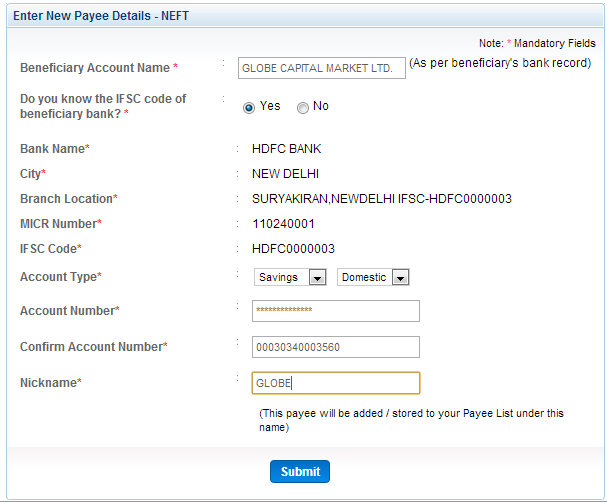
Task: Submit the new payee details
Action: point(300,471)
